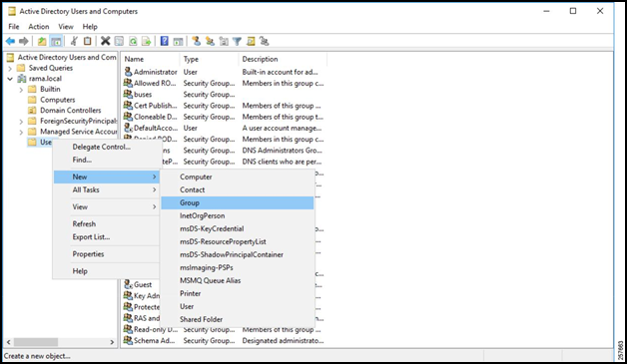Click the Add to group toolbar icon

(265, 41)
